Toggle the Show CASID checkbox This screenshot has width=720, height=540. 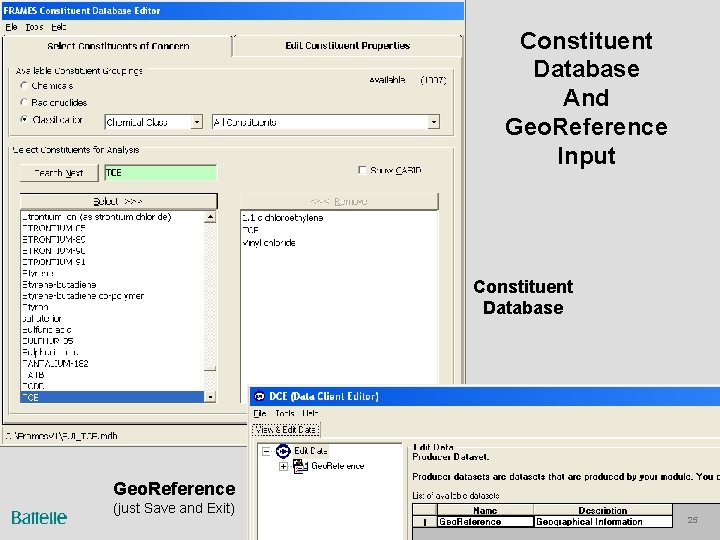362,170
